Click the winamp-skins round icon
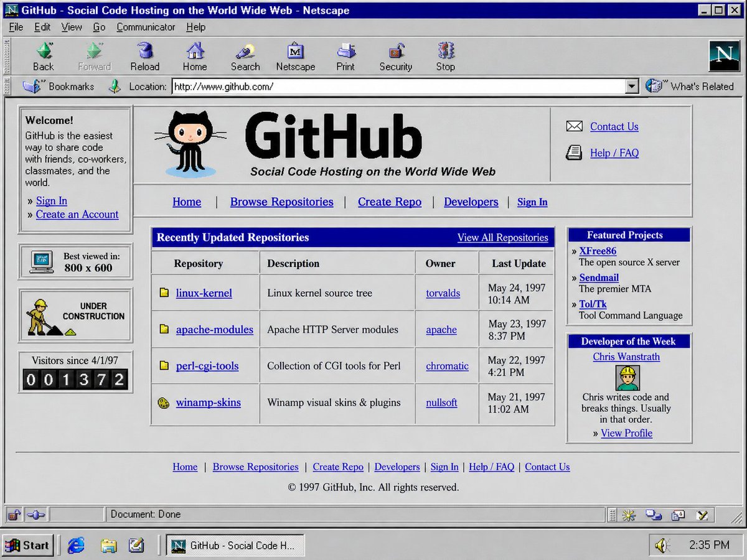The image size is (747, 560). click(164, 403)
